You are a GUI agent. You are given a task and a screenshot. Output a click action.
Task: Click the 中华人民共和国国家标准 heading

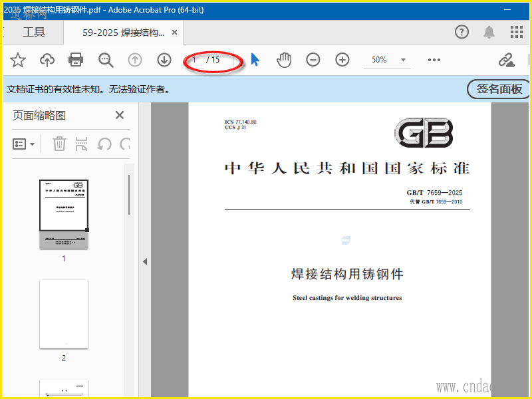(x=347, y=168)
